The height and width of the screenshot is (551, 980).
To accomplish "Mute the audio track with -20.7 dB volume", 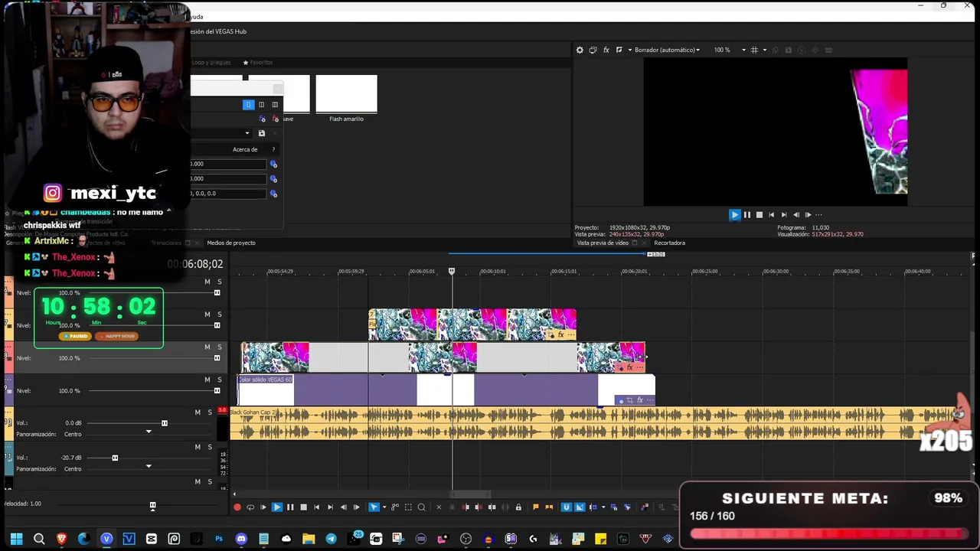I will (198, 447).
